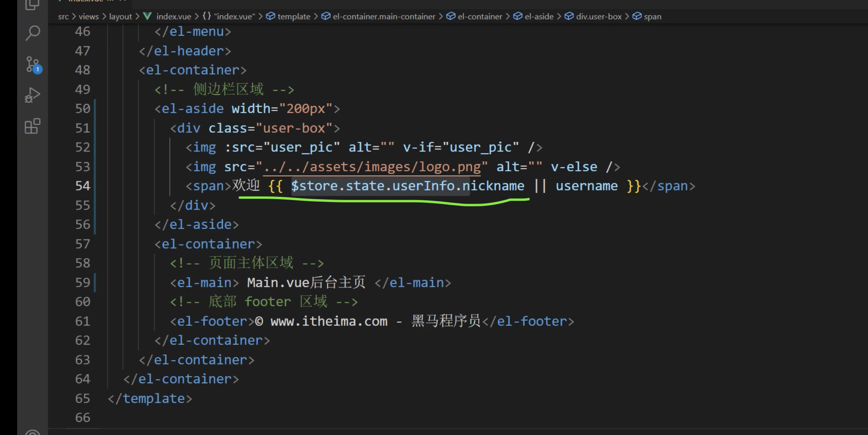
Task: Place cursor on username in line 54
Action: 586,186
